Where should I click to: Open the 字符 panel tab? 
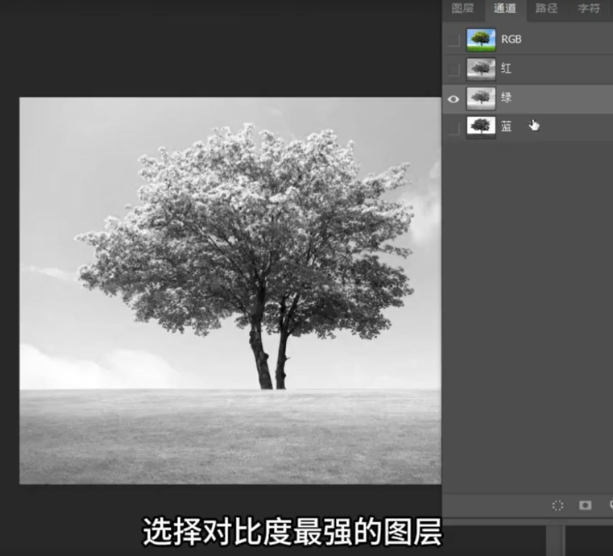(588, 9)
